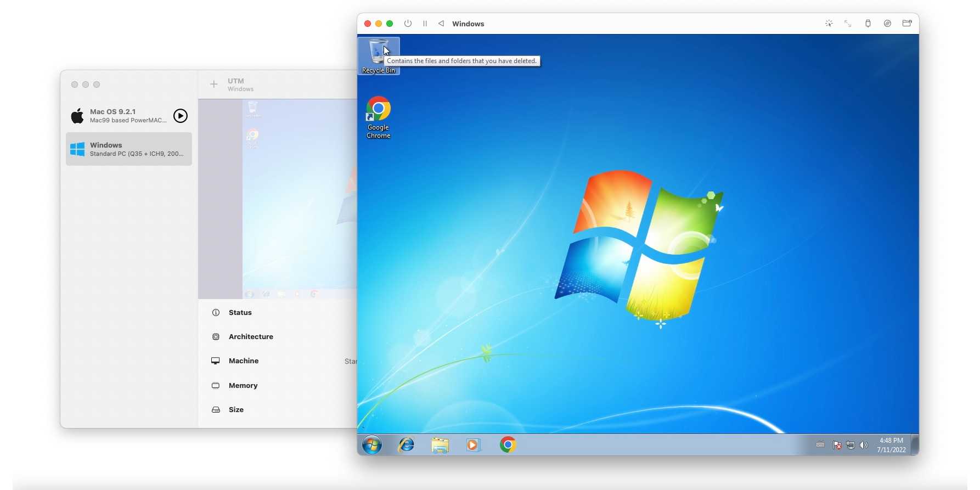The image size is (980, 490).
Task: Start the Mac OS 9.2.1 VM play button
Action: pos(181,116)
